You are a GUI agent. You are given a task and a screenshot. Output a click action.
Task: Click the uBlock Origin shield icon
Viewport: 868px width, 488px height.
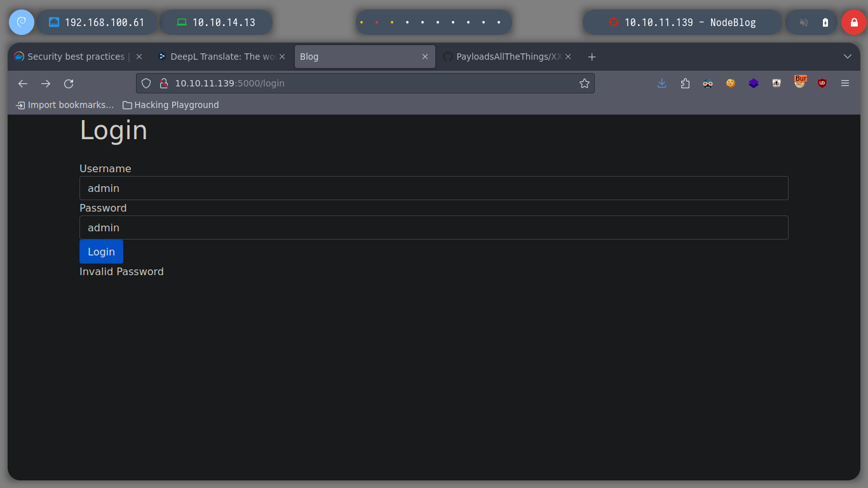tap(822, 83)
